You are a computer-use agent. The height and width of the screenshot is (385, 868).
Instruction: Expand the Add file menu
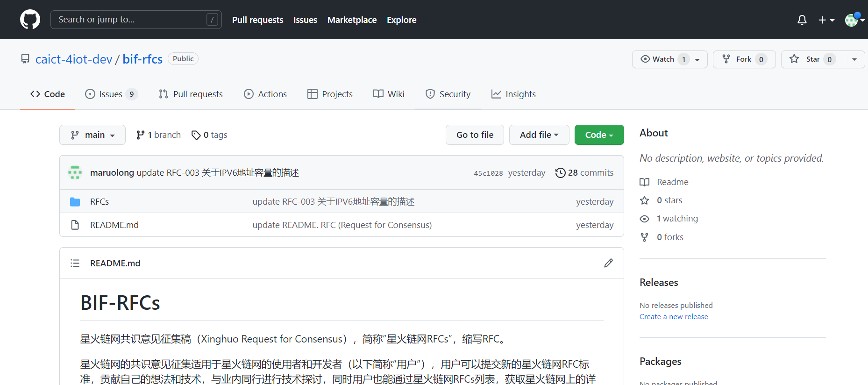[539, 135]
